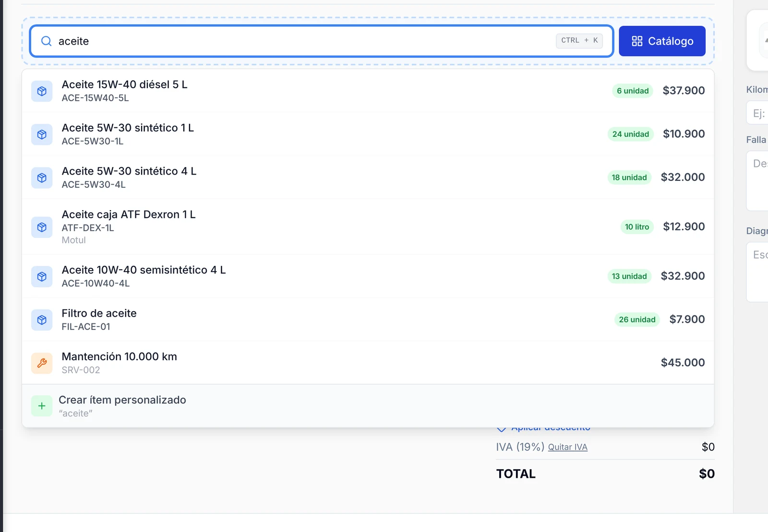Click the package icon beside ACE-10W40-4L

pos(42,277)
